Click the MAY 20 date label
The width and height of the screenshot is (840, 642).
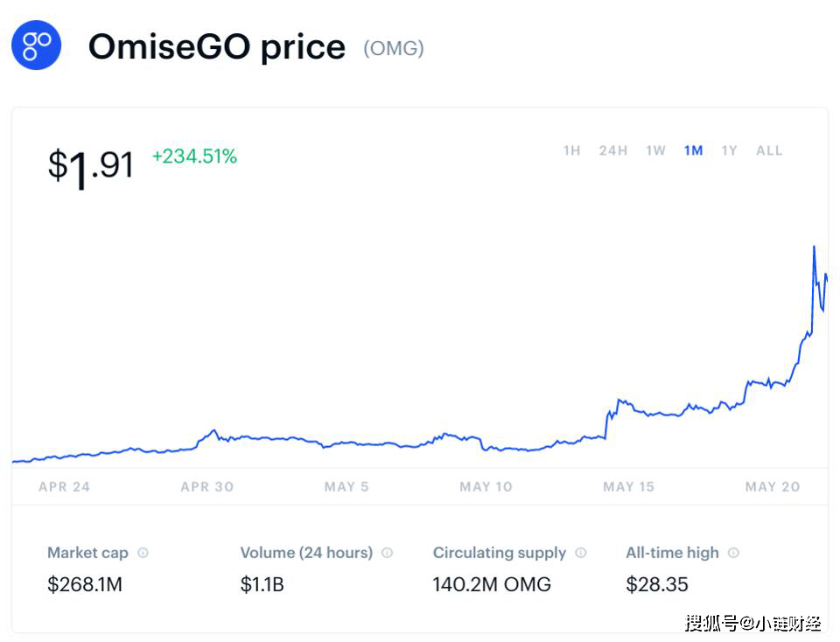click(x=772, y=486)
